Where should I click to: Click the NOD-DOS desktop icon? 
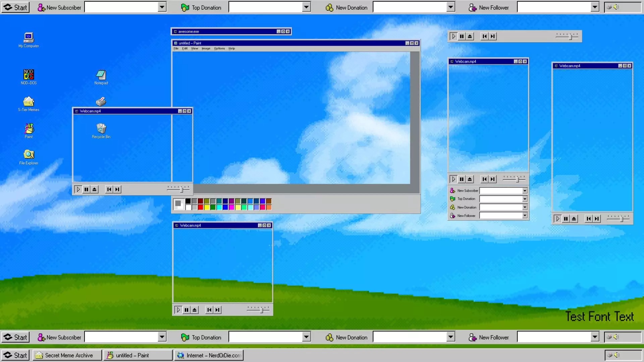click(x=28, y=74)
